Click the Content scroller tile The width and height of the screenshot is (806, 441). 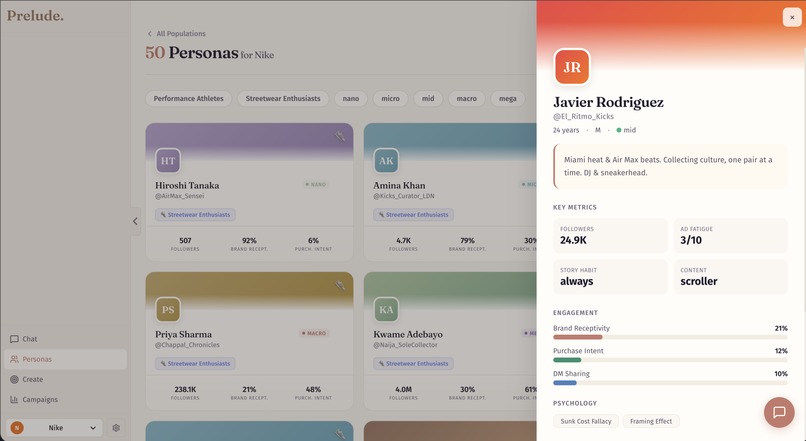(x=730, y=277)
